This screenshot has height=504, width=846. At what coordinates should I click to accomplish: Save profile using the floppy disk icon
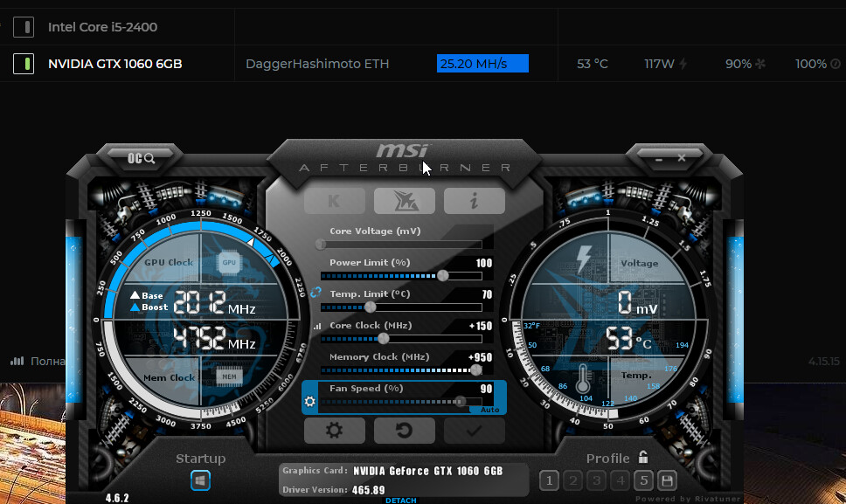(x=667, y=480)
